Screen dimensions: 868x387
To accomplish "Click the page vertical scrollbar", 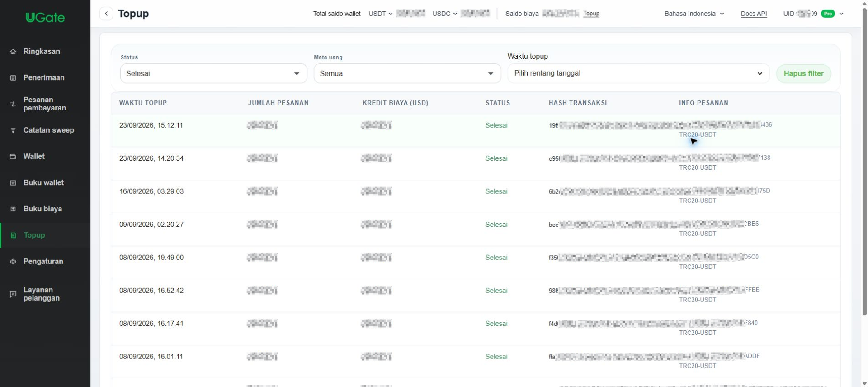I will pyautogui.click(x=864, y=161).
